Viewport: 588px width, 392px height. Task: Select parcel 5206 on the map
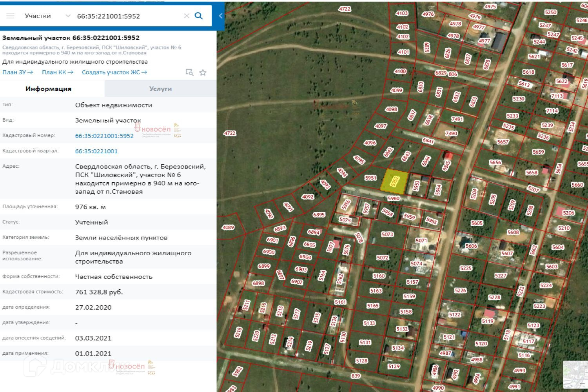pyautogui.click(x=568, y=213)
